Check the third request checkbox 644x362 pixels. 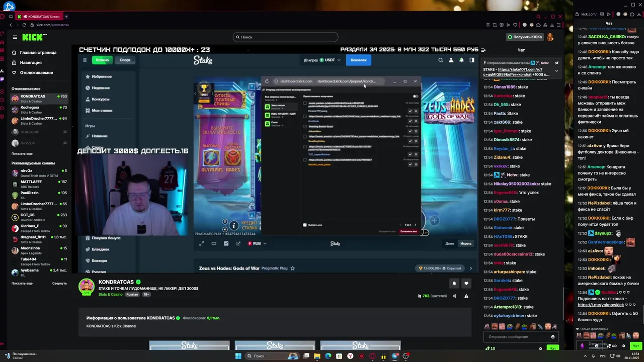pos(304,126)
